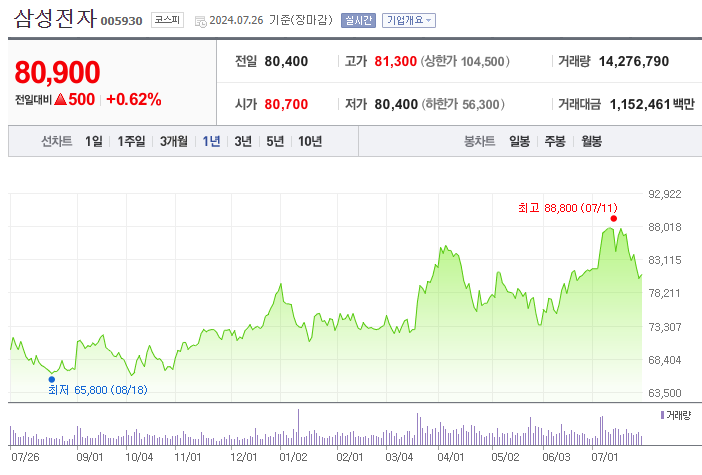
Task: Click the 고가 81,300 value
Action: click(395, 61)
